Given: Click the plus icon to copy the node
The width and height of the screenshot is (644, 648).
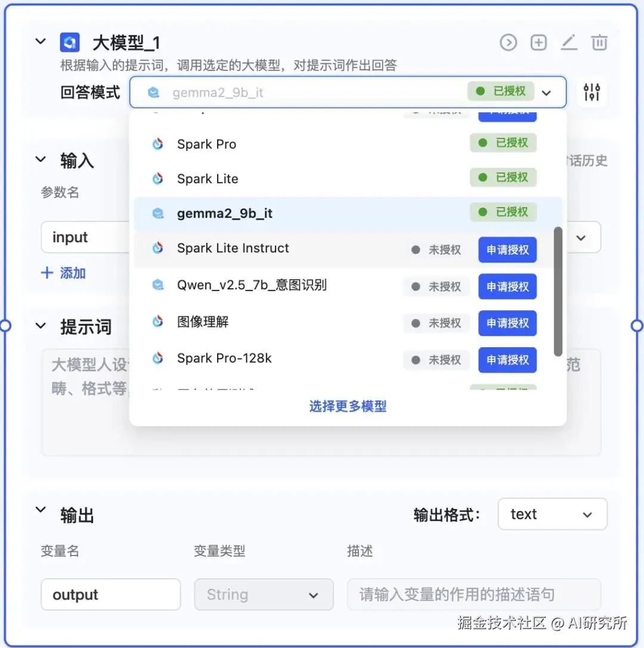Looking at the screenshot, I should [538, 42].
